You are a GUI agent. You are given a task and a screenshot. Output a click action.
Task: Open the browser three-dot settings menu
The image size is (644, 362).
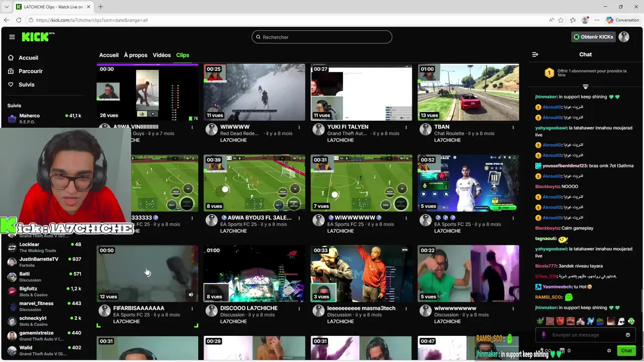point(597,20)
